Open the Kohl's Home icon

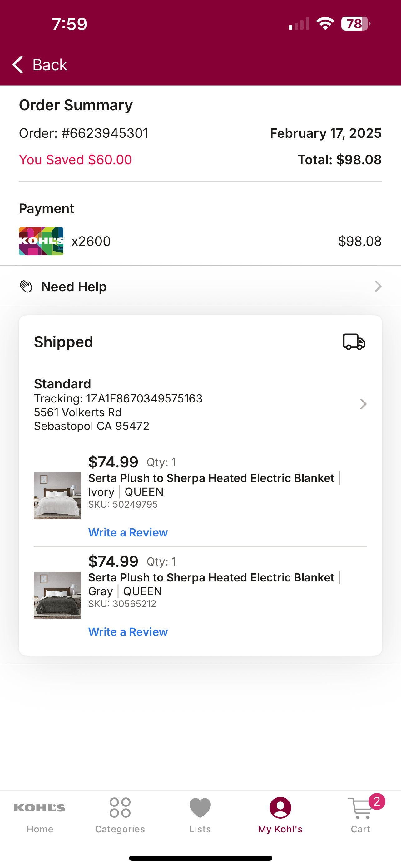coord(40,808)
